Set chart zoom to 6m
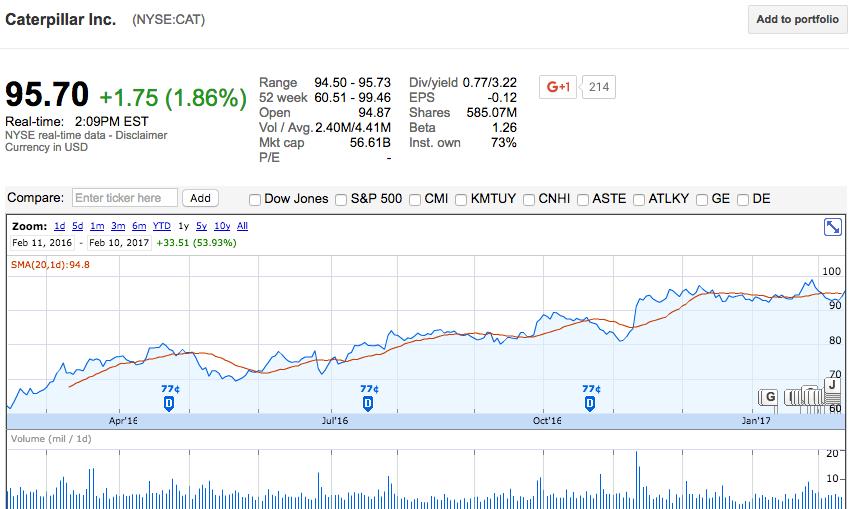The image size is (849, 509). coord(138,226)
